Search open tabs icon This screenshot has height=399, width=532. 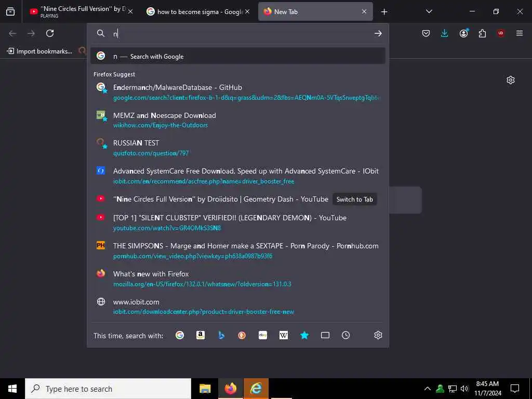(x=325, y=335)
